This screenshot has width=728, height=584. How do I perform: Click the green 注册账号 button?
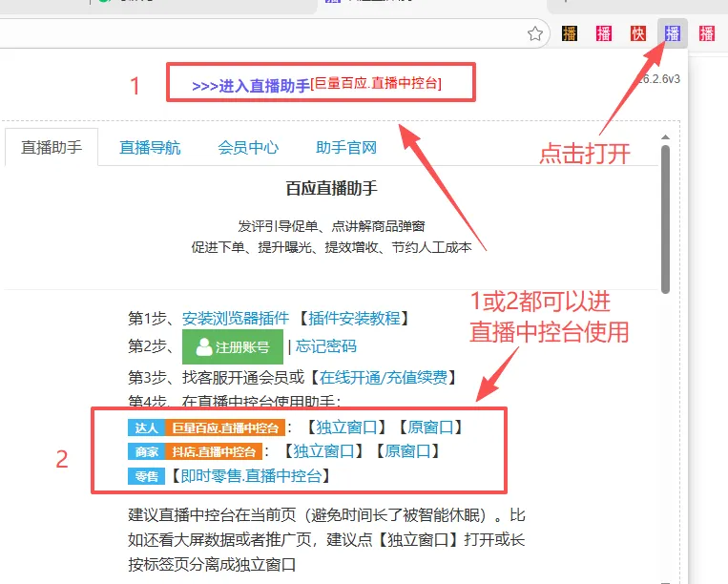click(x=233, y=346)
